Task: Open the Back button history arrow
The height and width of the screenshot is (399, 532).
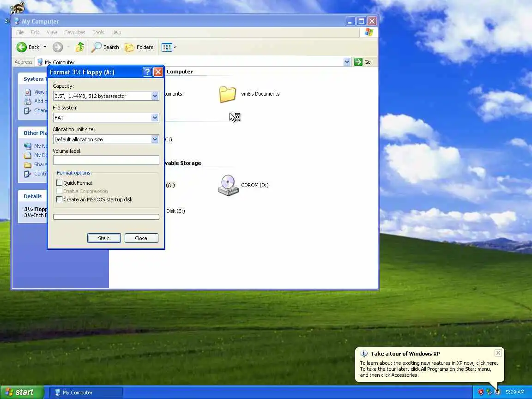Action: point(45,47)
